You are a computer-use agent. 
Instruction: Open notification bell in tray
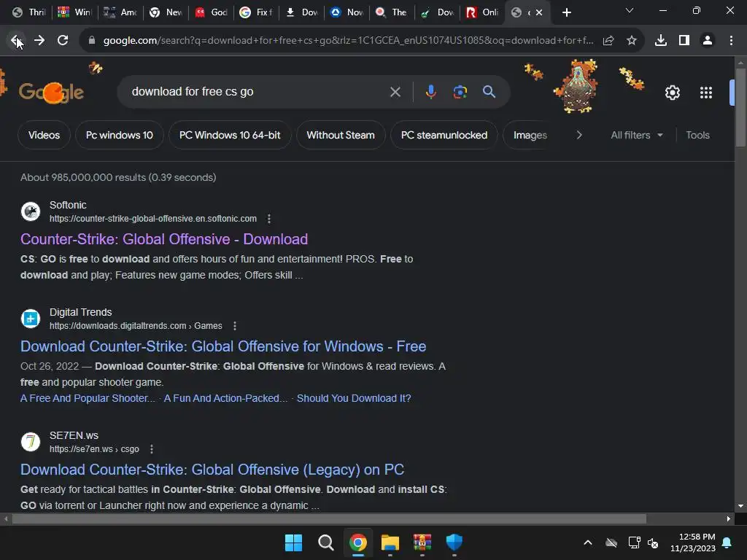coord(727,542)
